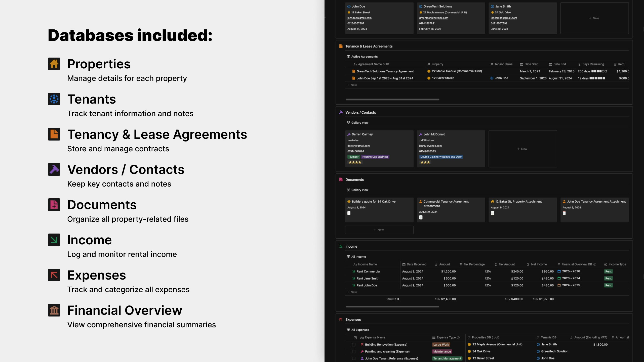The height and width of the screenshot is (362, 644).
Task: Rate Darren Cairney using the stars
Action: point(355,162)
